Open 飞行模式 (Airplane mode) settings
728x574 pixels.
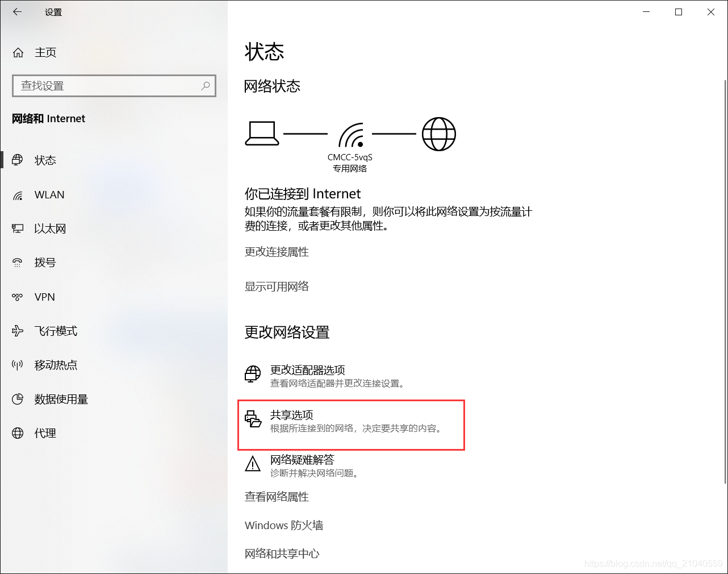(x=18, y=331)
